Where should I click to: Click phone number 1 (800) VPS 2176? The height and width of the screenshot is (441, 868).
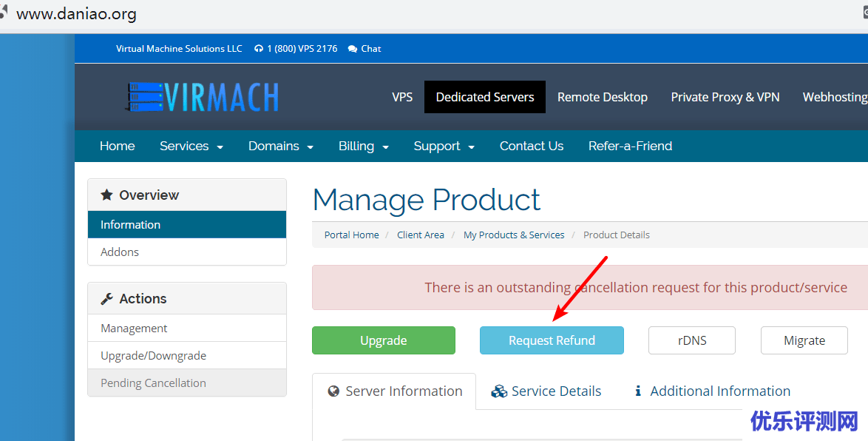(302, 49)
